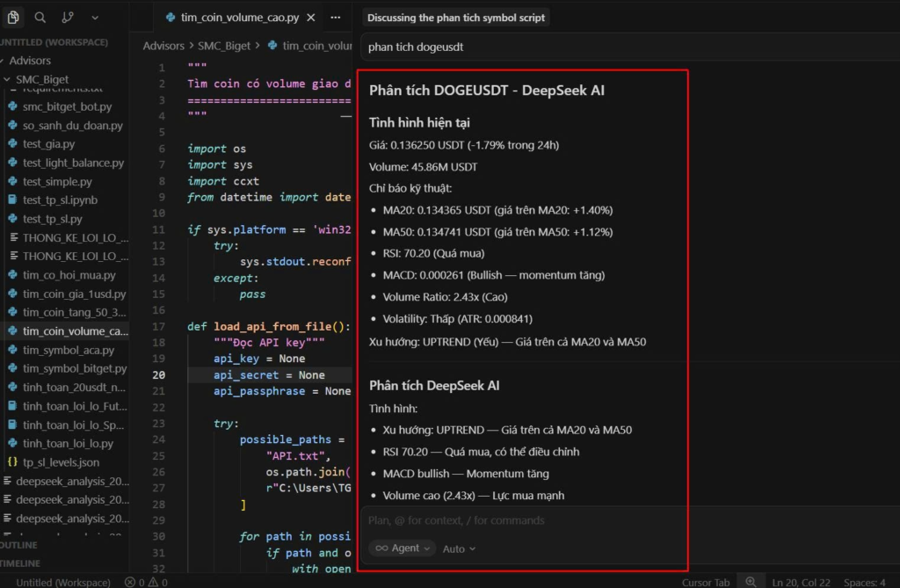Collapse the Advisors folder
900x588 pixels.
(29, 61)
